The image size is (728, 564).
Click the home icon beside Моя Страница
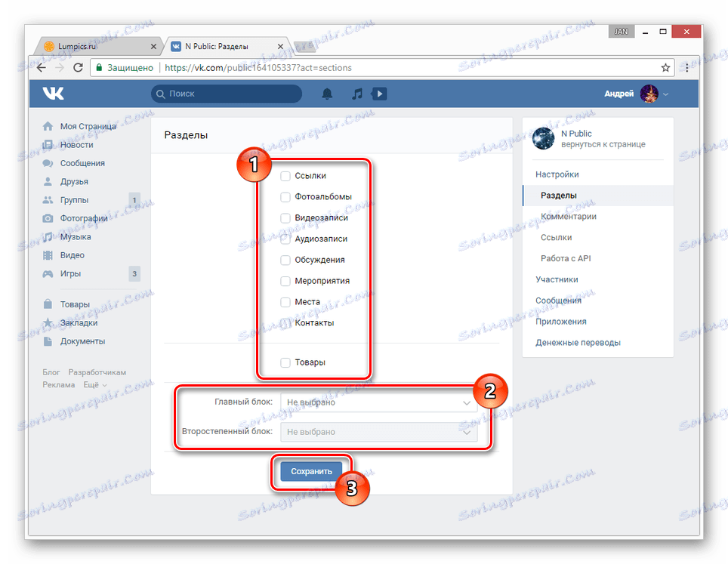[x=48, y=126]
